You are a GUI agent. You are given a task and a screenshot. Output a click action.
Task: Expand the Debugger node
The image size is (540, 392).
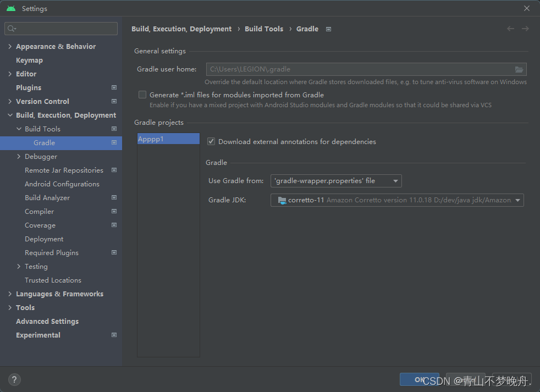(19, 156)
